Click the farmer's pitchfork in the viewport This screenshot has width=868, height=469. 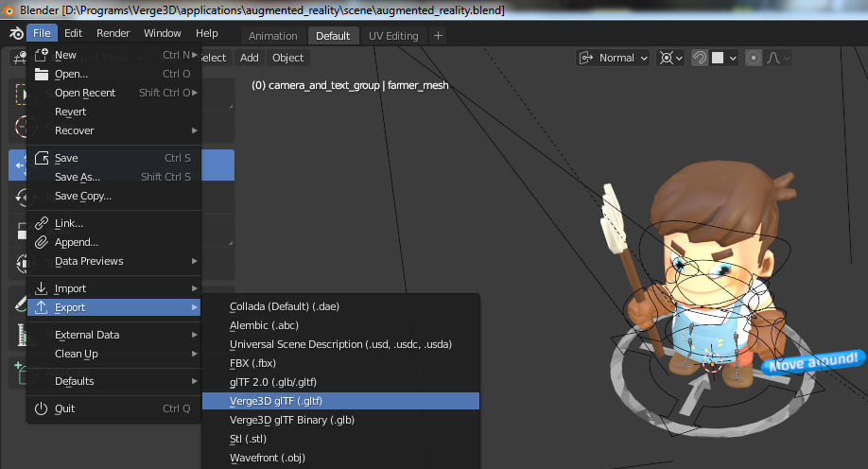click(x=634, y=271)
